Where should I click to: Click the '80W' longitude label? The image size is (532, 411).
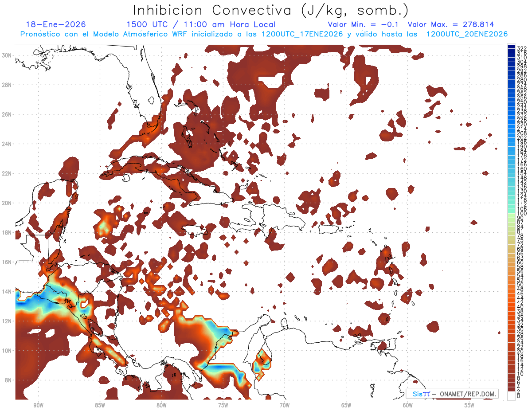click(161, 405)
